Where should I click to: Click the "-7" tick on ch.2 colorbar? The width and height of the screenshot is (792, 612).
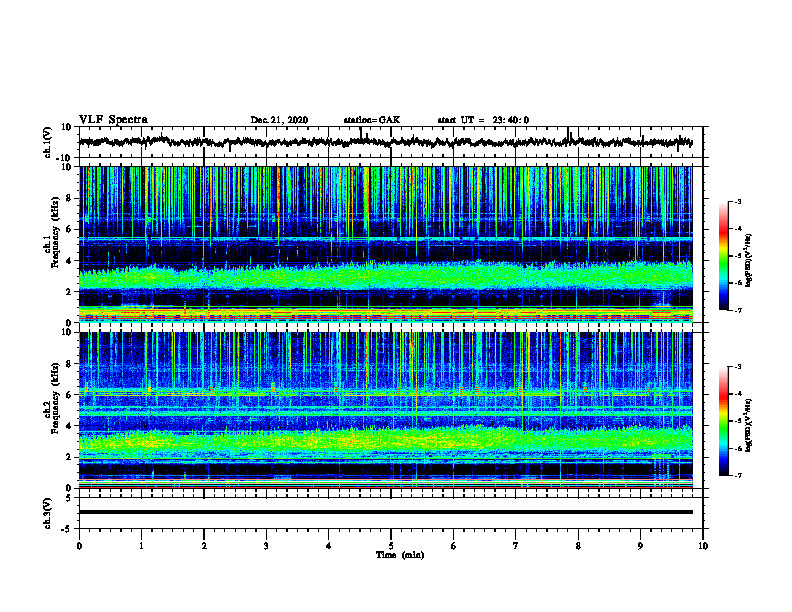tap(737, 476)
